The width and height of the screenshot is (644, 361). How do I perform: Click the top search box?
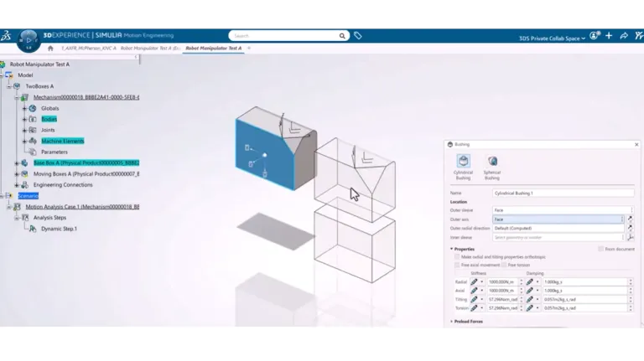click(288, 36)
